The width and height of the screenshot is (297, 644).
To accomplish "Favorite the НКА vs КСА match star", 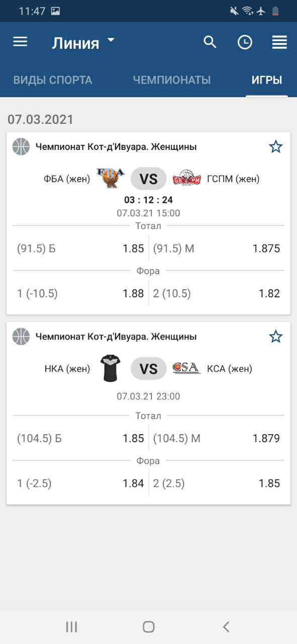I will tap(275, 337).
